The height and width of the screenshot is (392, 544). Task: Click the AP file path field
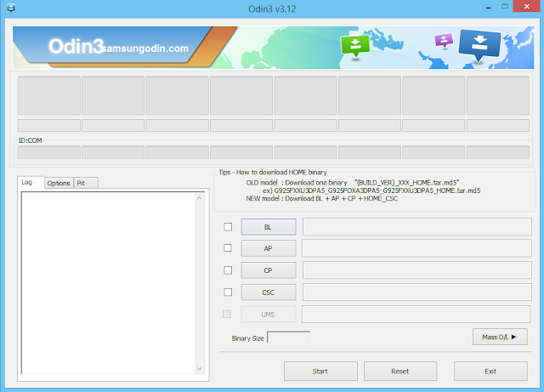tap(417, 248)
